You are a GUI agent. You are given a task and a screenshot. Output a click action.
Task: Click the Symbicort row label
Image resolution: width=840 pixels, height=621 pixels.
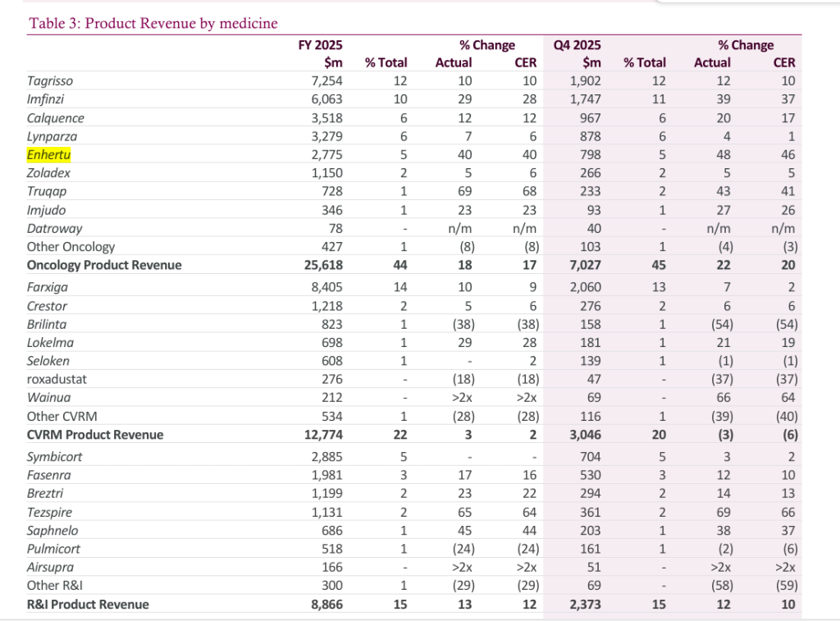pyautogui.click(x=54, y=457)
